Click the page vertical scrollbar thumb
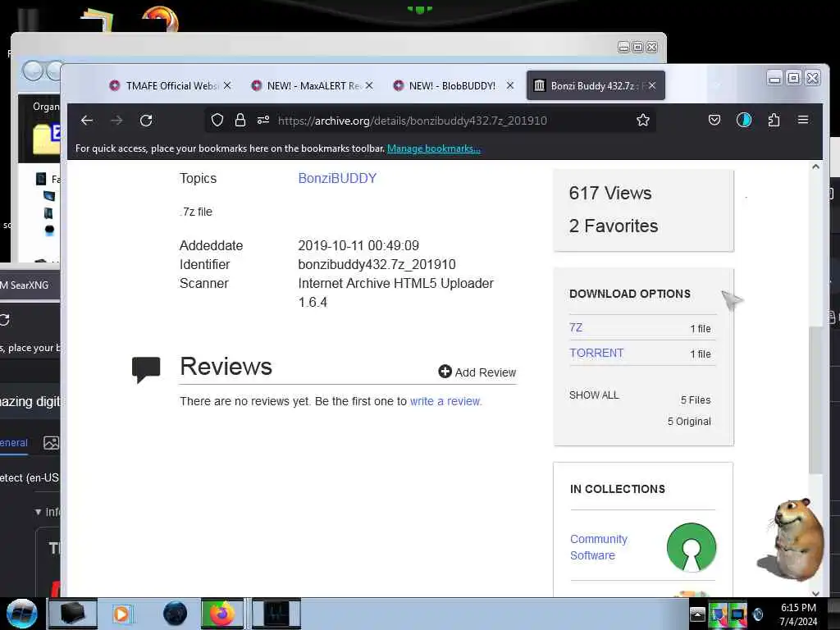Screen dimensions: 840x630 [x=815, y=399]
